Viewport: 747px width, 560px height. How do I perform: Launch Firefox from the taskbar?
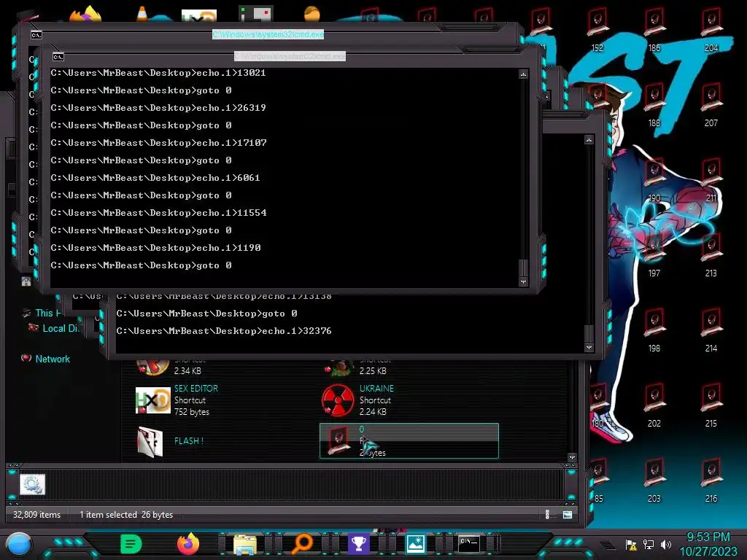coord(188,543)
